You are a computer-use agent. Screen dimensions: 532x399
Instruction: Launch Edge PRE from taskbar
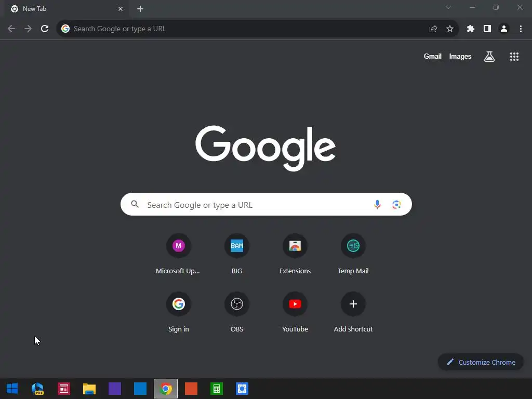[37, 389]
